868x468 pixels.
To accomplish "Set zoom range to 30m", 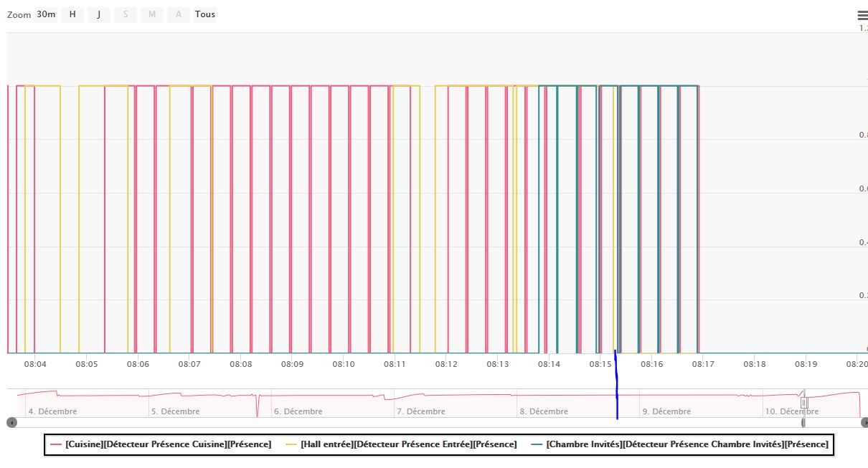I will (x=46, y=14).
